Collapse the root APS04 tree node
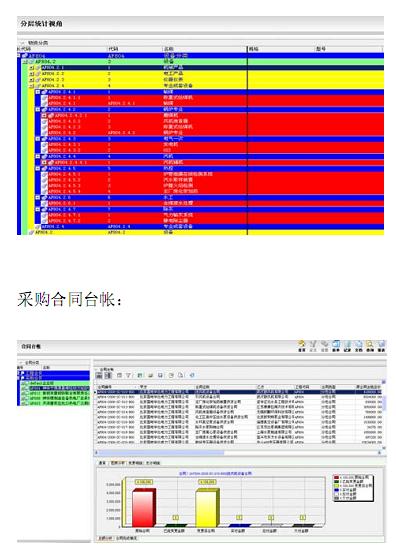 pos(19,56)
